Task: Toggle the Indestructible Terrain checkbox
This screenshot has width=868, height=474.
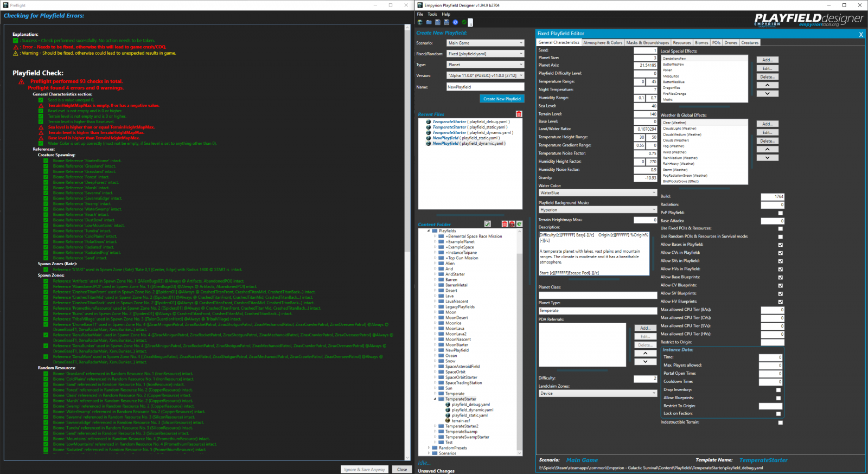Action: (781, 422)
